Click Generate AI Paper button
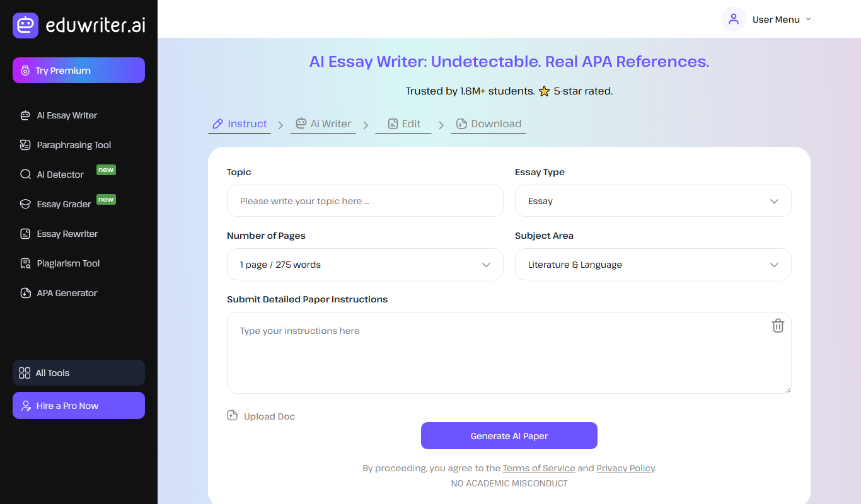Screen dimensions: 861x504 (509, 436)
